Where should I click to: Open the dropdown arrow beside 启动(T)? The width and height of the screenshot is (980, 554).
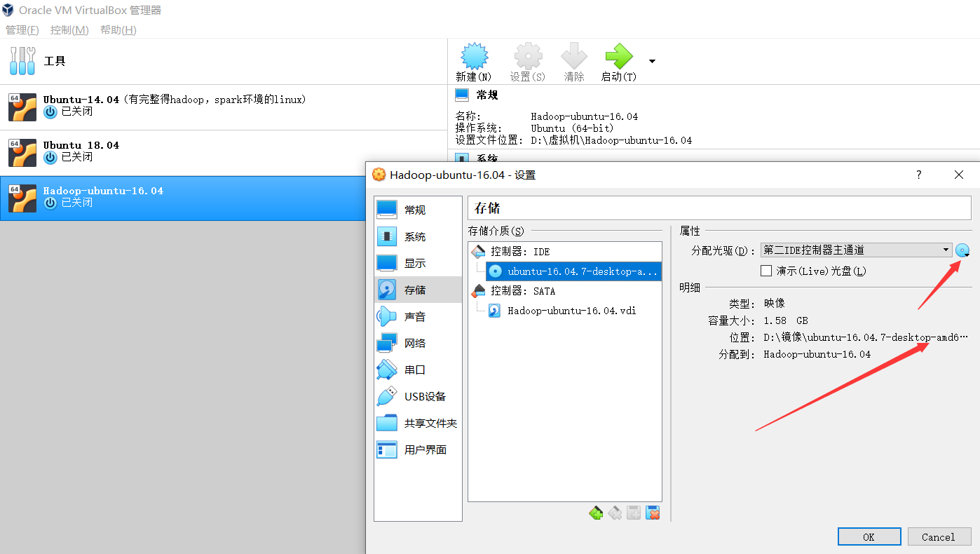652,61
